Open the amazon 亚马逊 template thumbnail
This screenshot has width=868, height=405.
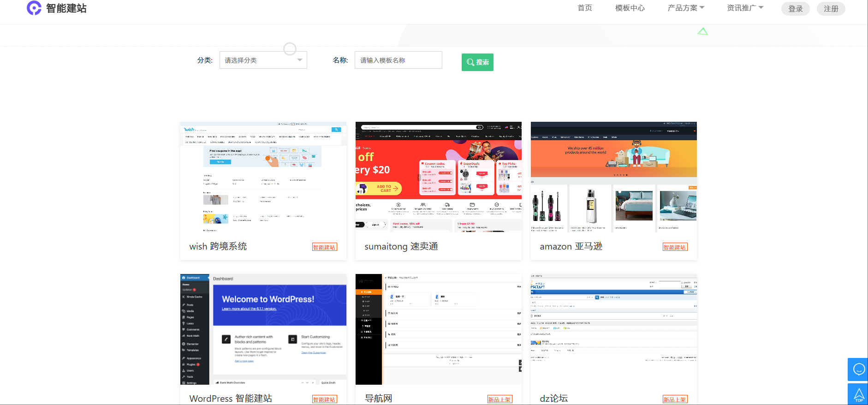coord(614,177)
